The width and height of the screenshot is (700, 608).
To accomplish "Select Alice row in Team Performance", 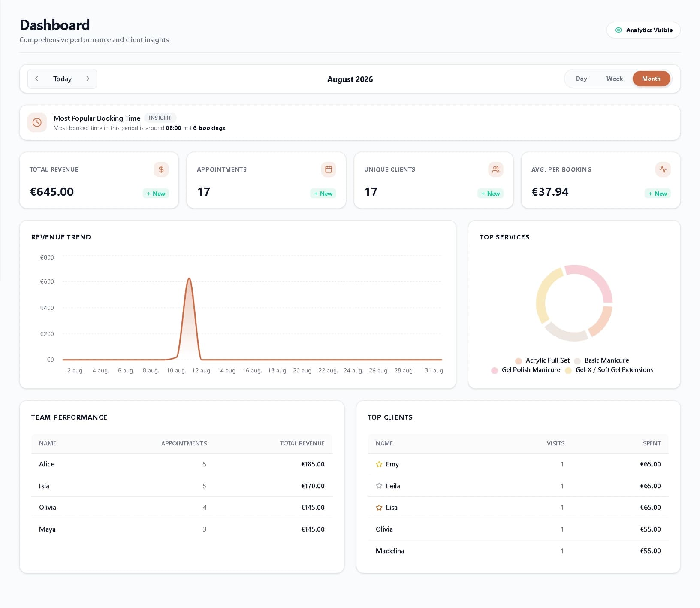I will [182, 464].
